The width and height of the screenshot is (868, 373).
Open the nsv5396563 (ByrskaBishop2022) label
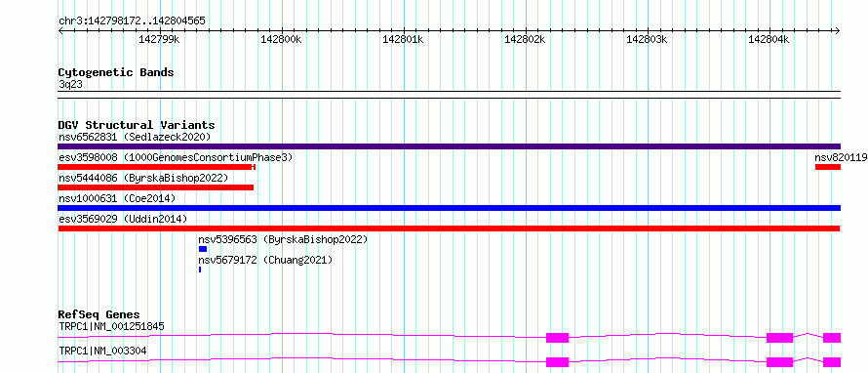pos(283,239)
